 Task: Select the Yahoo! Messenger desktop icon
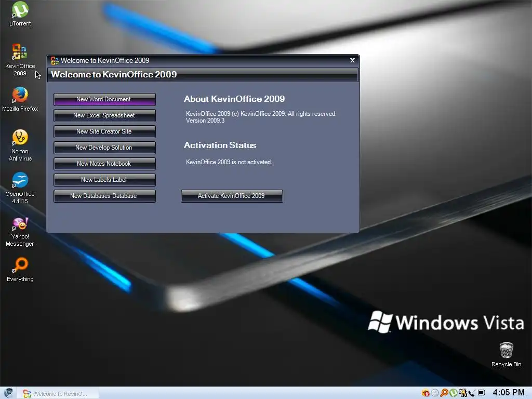coord(20,232)
